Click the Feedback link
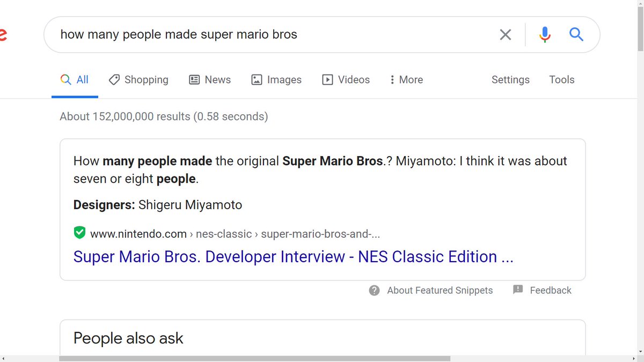This screenshot has height=362, width=644. pos(551,290)
